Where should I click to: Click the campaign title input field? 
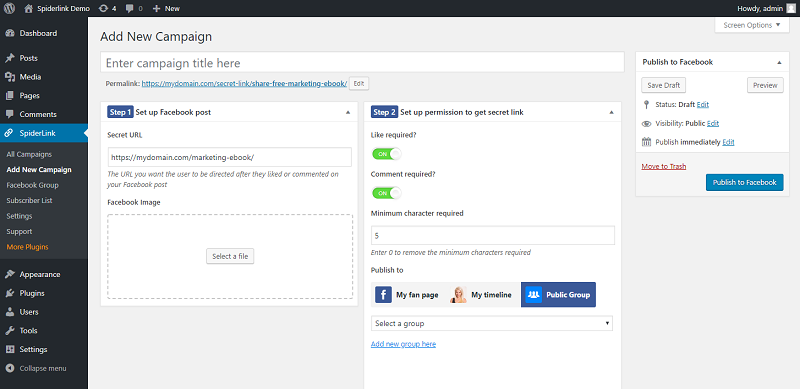(x=362, y=62)
